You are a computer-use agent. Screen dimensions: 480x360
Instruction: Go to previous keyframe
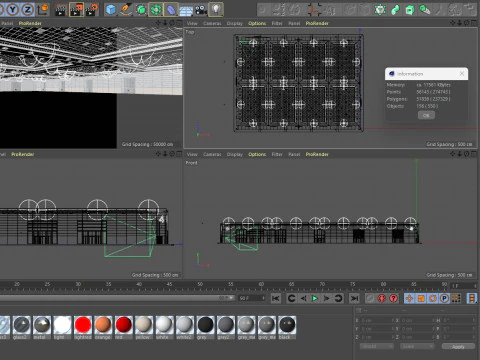click(291, 298)
